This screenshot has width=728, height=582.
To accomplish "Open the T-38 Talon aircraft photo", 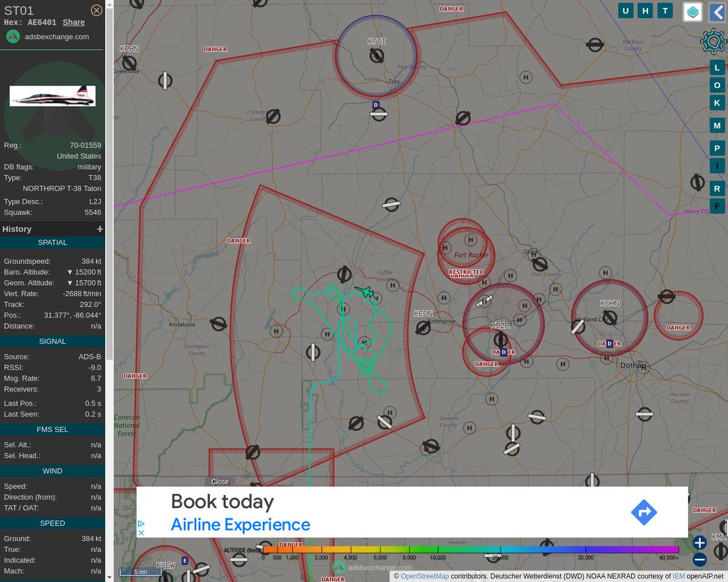I will pos(52,95).
